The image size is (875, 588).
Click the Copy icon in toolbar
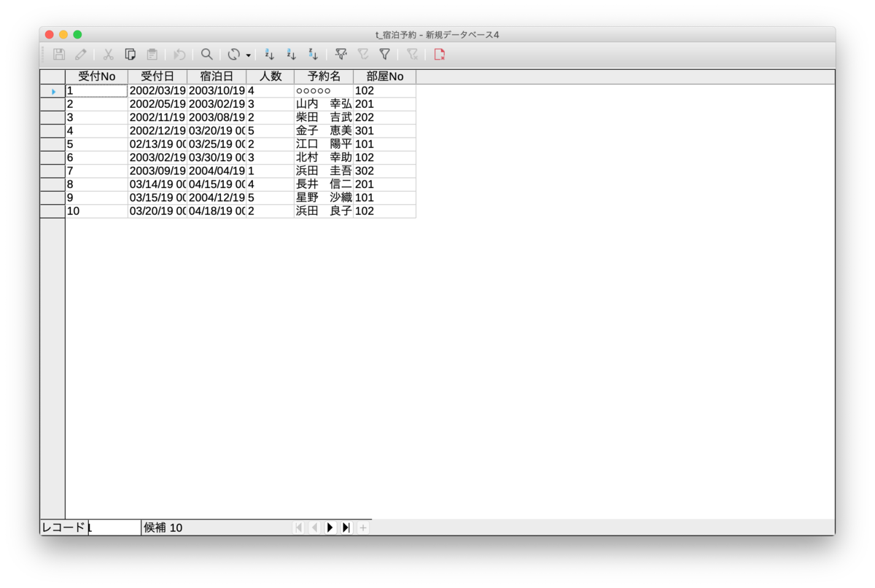coord(130,54)
